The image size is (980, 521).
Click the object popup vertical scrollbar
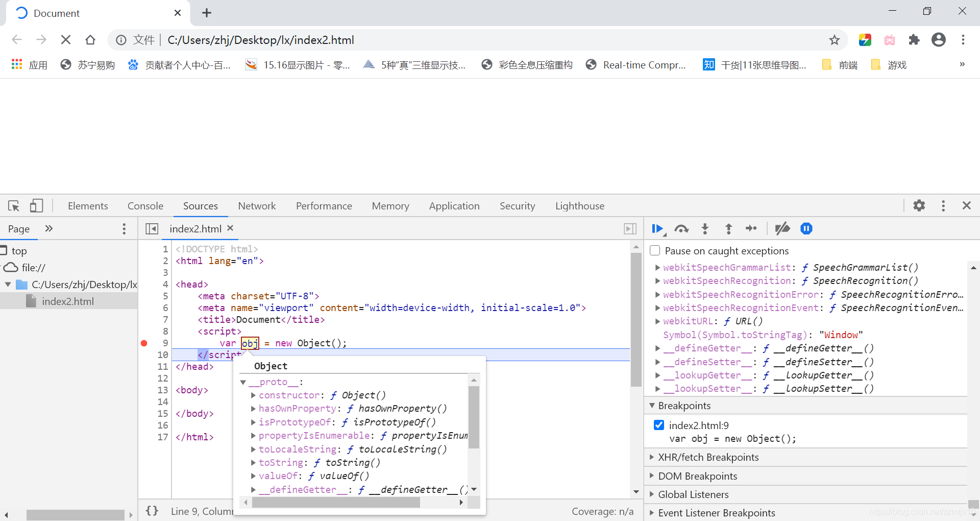click(x=474, y=417)
